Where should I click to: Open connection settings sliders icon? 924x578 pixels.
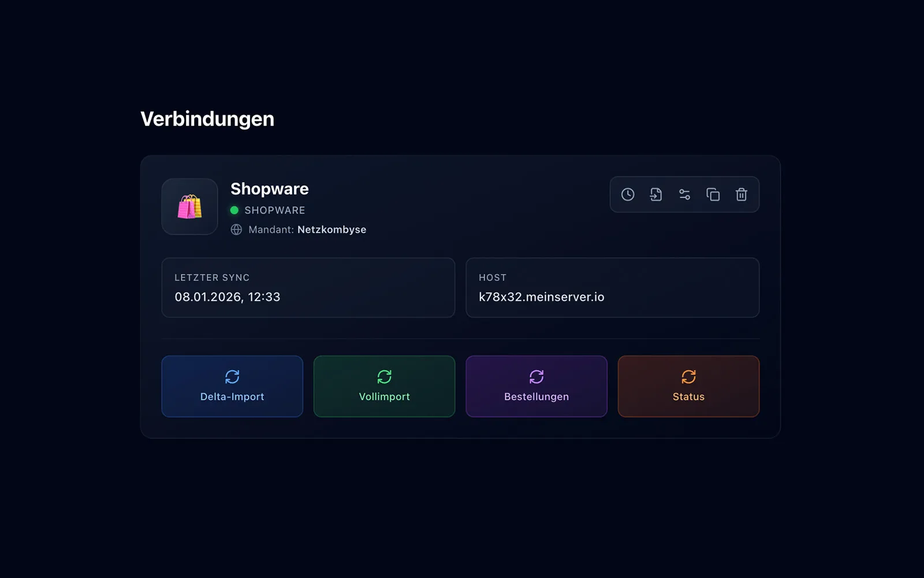click(x=684, y=195)
